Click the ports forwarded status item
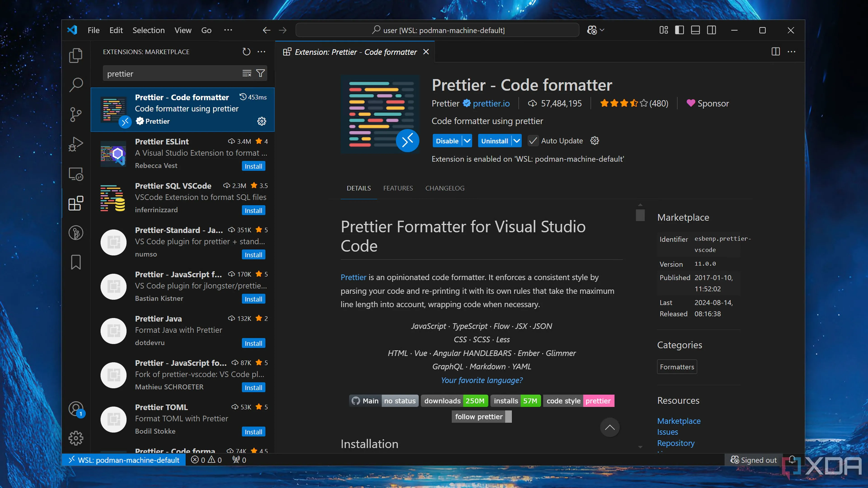Image resolution: width=868 pixels, height=488 pixels. click(239, 460)
